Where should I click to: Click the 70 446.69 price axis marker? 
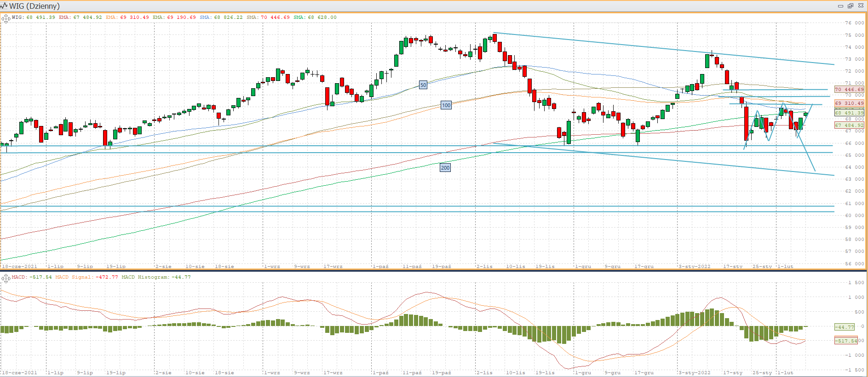[x=849, y=90]
